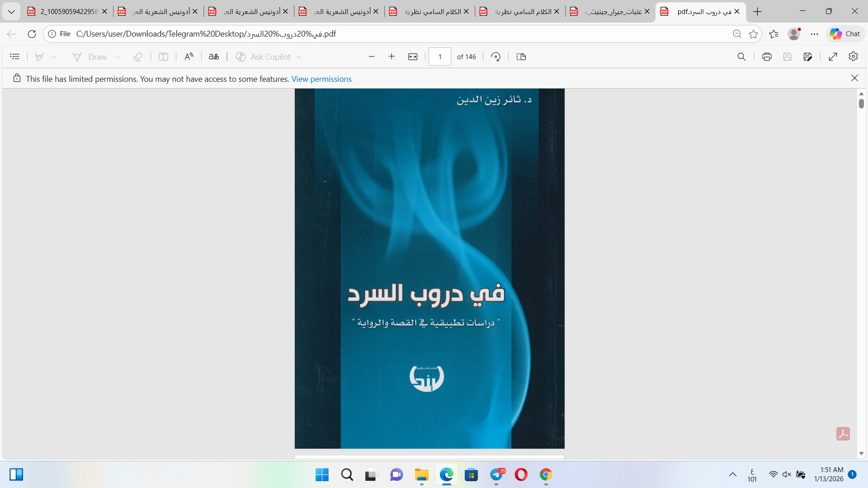Open File Explorer from the taskbar
This screenshot has height=488, width=868.
(x=421, y=475)
